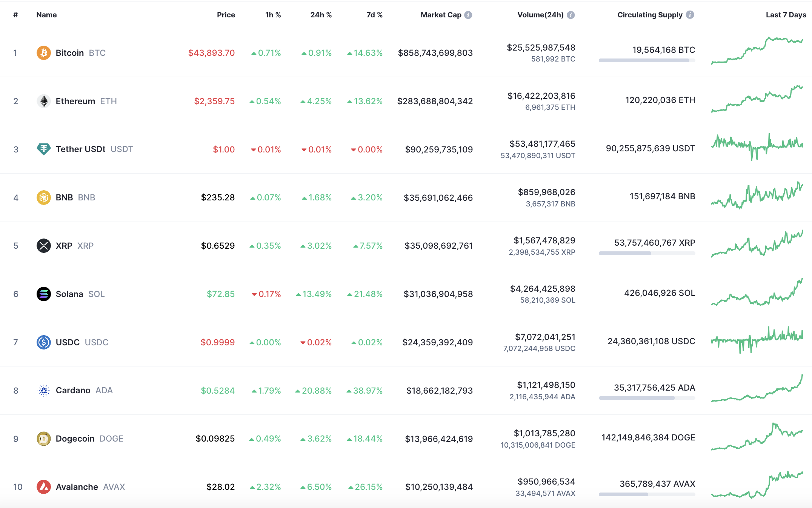Image resolution: width=812 pixels, height=508 pixels.
Task: Click the Volume(24h) info icon
Action: click(x=571, y=15)
